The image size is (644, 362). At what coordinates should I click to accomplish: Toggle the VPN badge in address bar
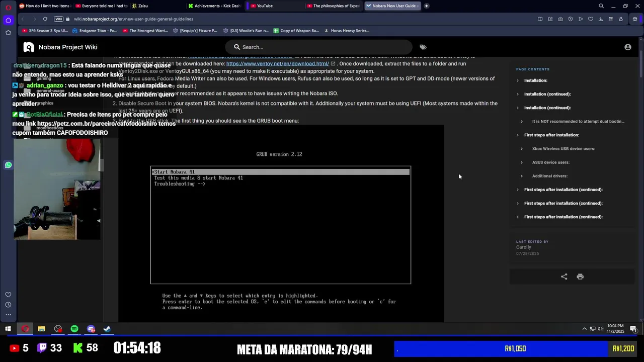pos(59,19)
